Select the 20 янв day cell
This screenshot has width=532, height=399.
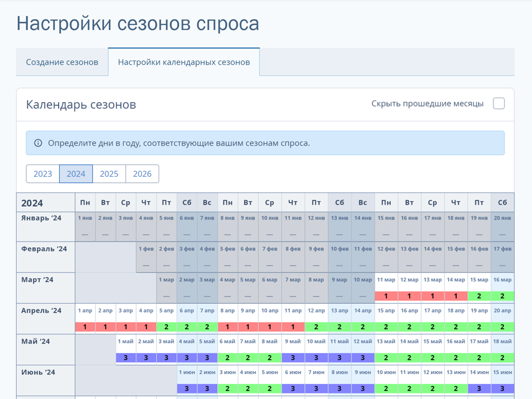click(x=503, y=227)
